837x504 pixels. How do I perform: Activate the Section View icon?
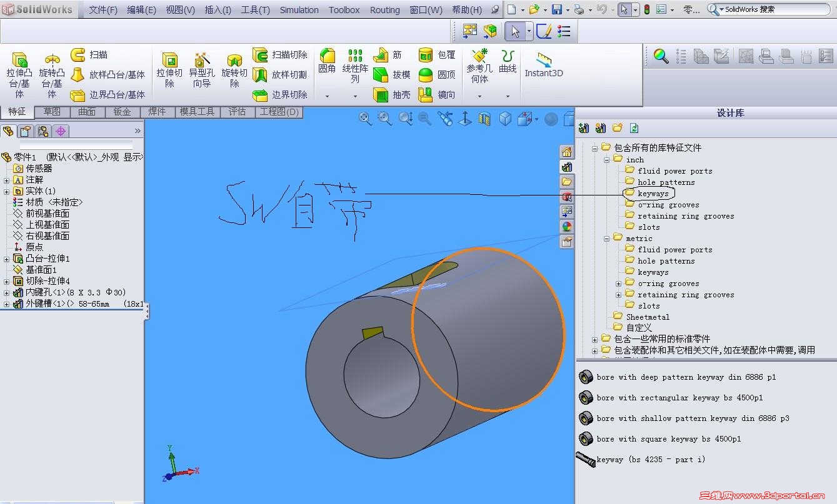click(x=485, y=119)
